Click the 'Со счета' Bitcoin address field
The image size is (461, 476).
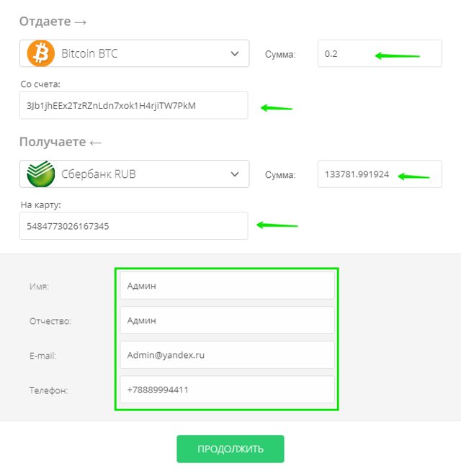(134, 105)
